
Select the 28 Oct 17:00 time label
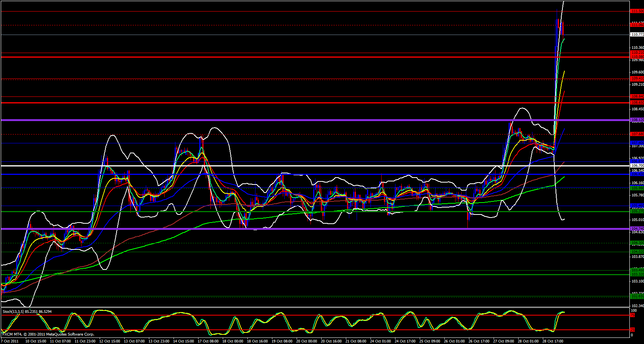[x=552, y=341]
